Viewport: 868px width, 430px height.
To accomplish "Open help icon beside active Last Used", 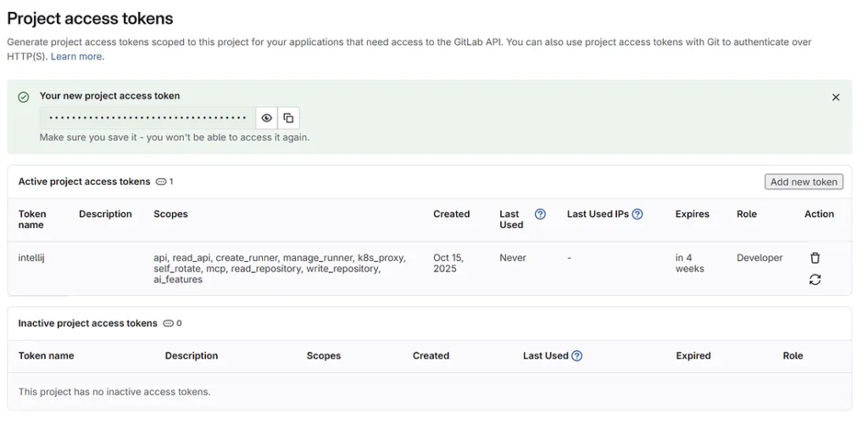I will [x=540, y=215].
